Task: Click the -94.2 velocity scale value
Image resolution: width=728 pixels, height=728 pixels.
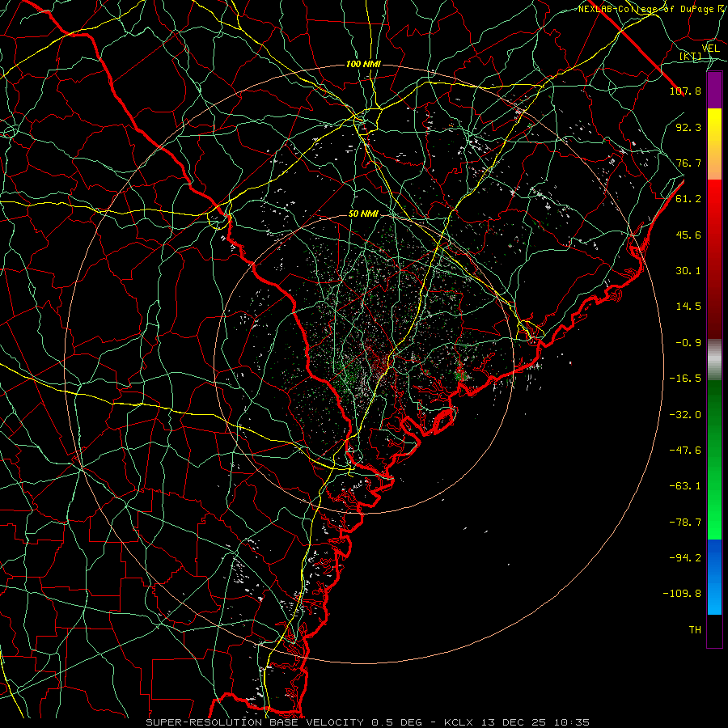Action: (x=685, y=558)
